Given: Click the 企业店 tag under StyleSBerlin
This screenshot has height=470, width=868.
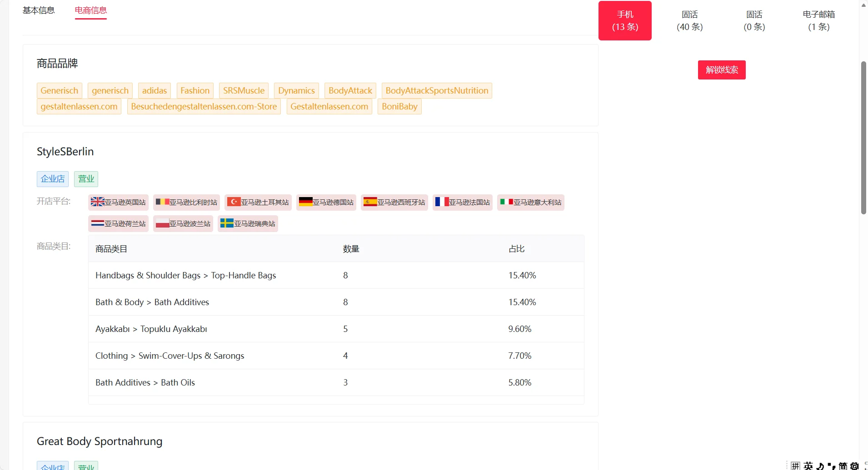Looking at the screenshot, I should (53, 179).
